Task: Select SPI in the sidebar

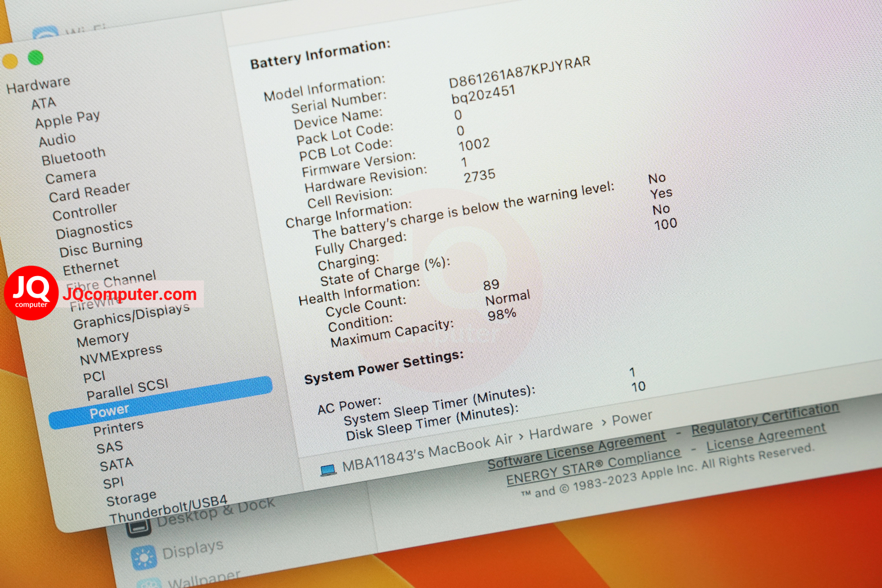Action: [113, 483]
